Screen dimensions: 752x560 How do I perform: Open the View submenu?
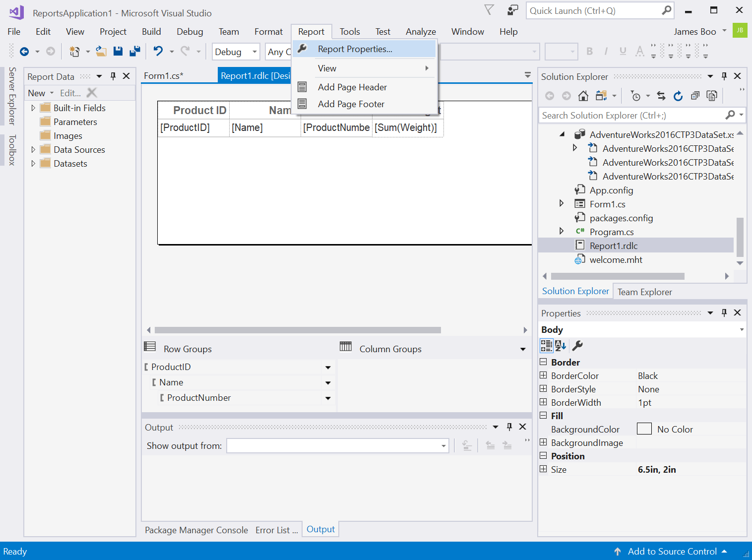364,68
